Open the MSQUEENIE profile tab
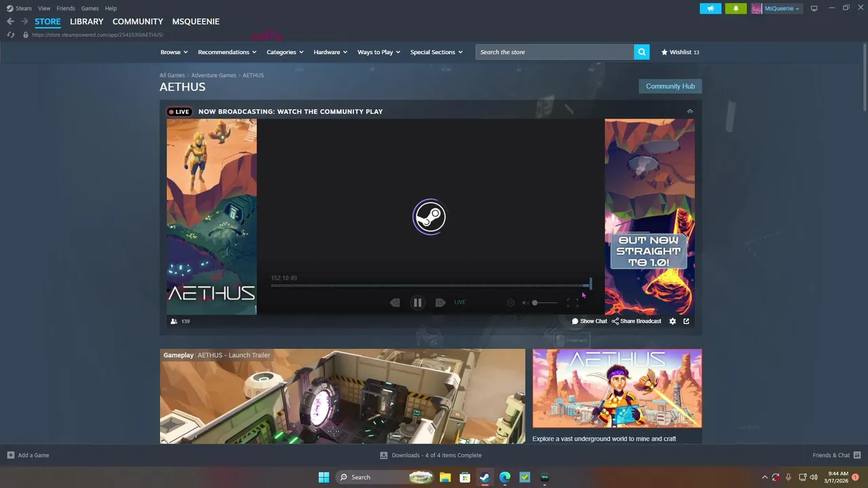Viewport: 868px width, 488px height. (195, 22)
